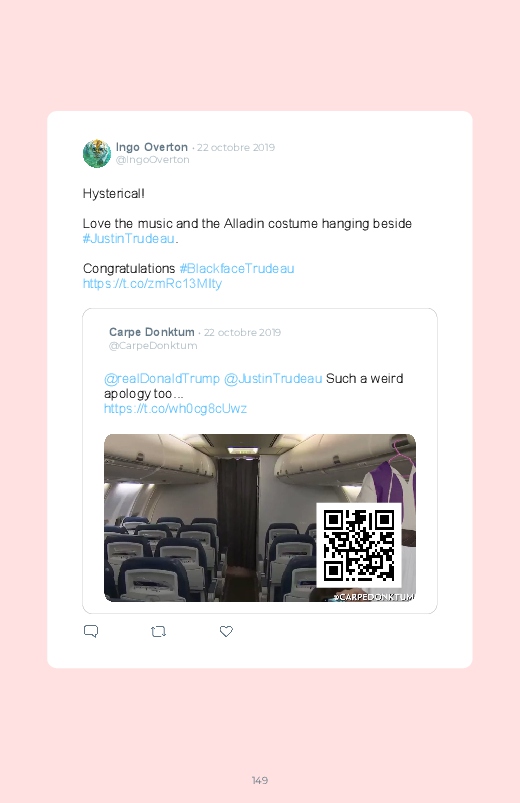Open Ingo Overton's profile avatar

pos(97,153)
